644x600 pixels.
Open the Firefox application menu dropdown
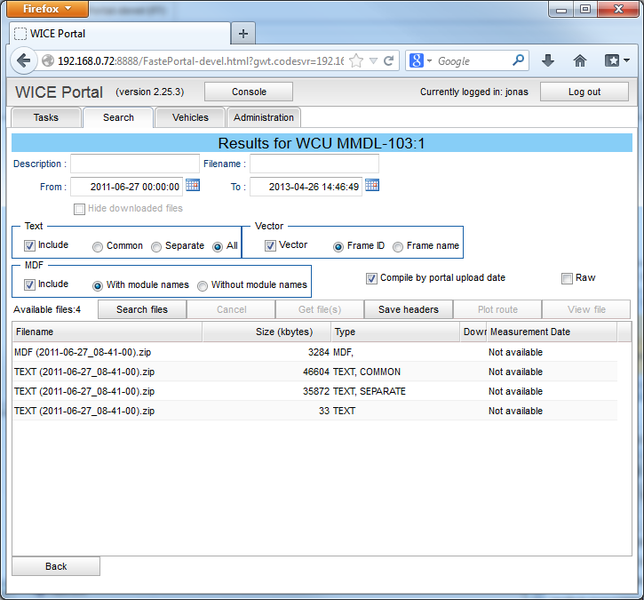click(48, 9)
